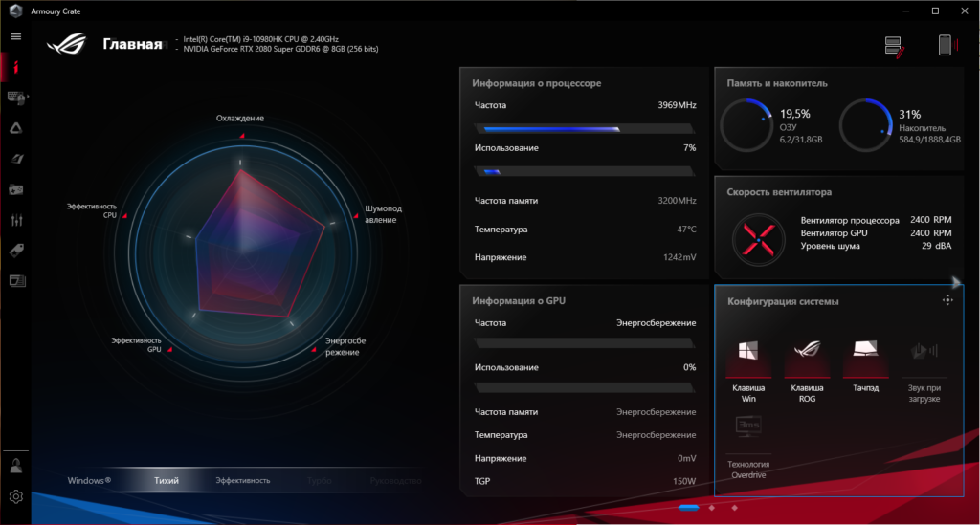The width and height of the screenshot is (980, 525).
Task: Open Game Library gamepad folder icon
Action: coord(15,189)
